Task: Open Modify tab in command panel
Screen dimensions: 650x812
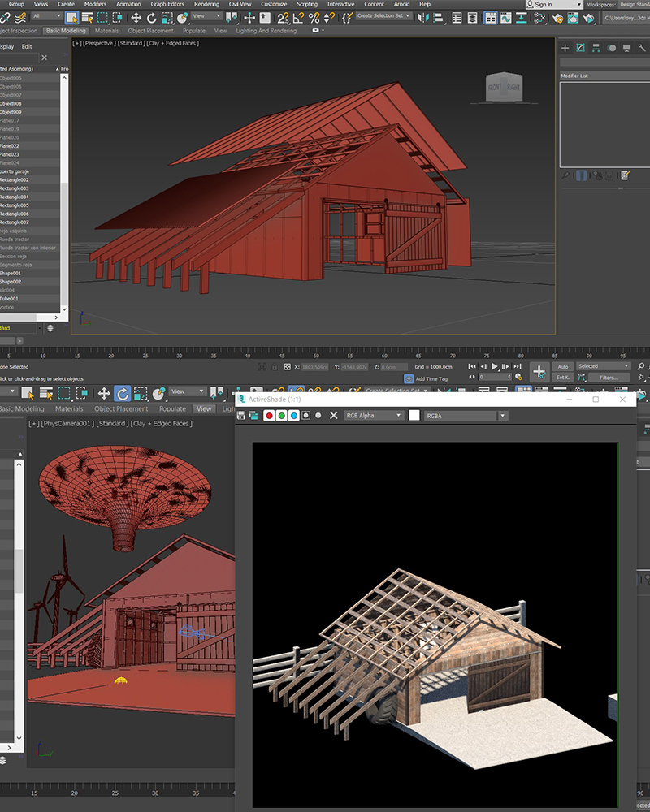Action: point(581,48)
